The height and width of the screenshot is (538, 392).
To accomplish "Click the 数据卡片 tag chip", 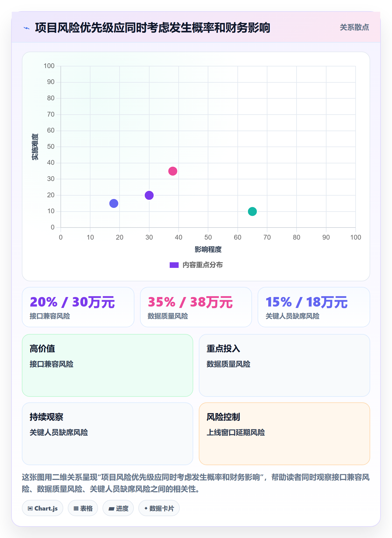I will pos(159,508).
